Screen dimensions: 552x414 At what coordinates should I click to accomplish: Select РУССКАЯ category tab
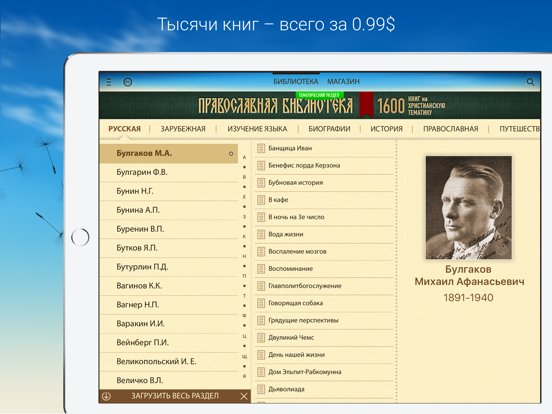click(125, 129)
